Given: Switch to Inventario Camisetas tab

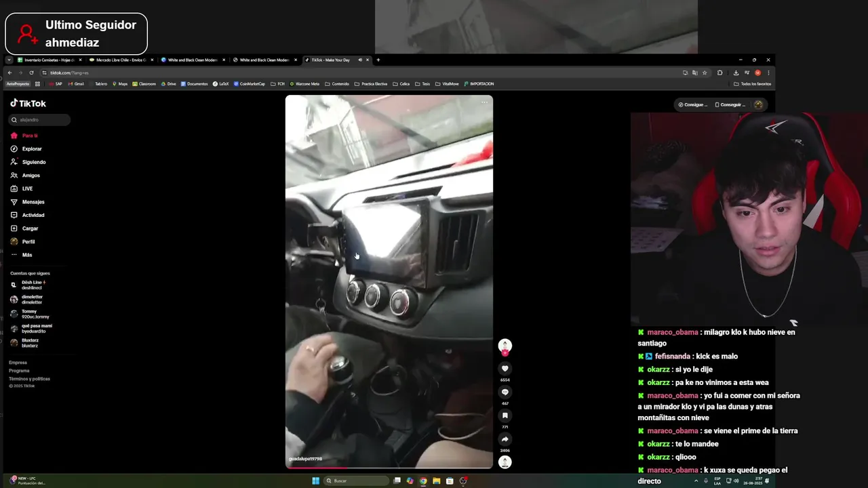Looking at the screenshot, I should click(x=49, y=60).
